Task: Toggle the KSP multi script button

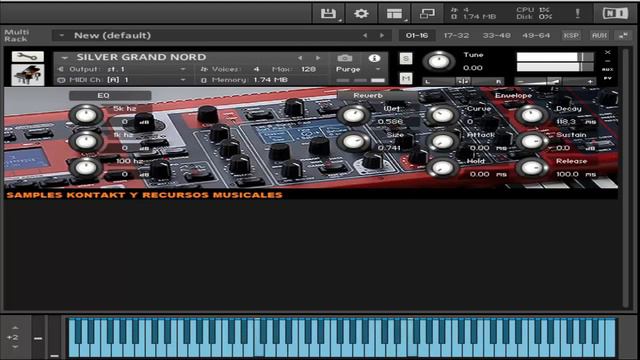Action: point(571,36)
